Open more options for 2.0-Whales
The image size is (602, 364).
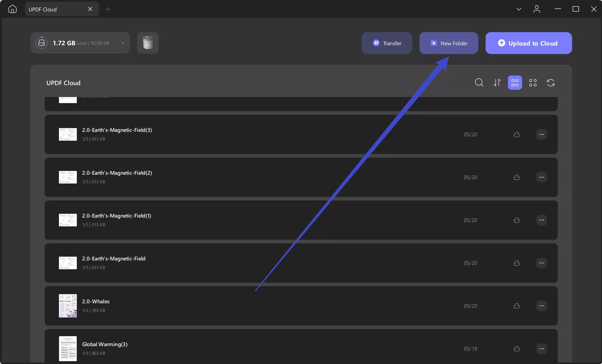pyautogui.click(x=542, y=306)
